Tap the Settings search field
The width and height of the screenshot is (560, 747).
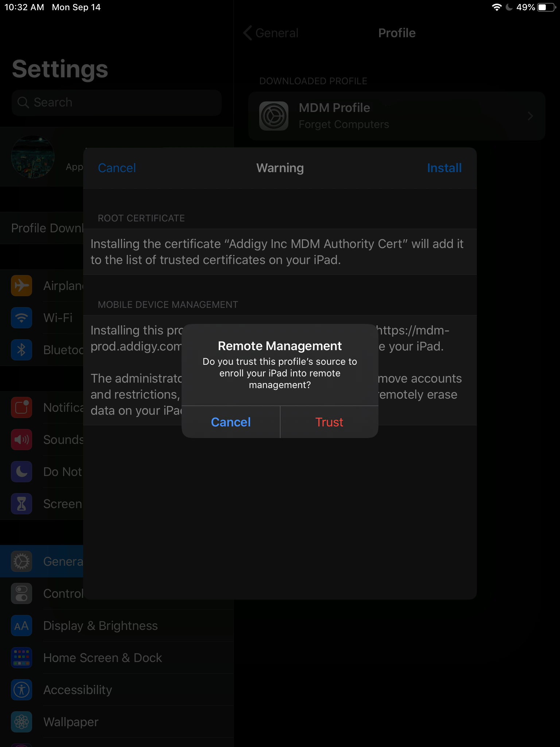coord(117,102)
